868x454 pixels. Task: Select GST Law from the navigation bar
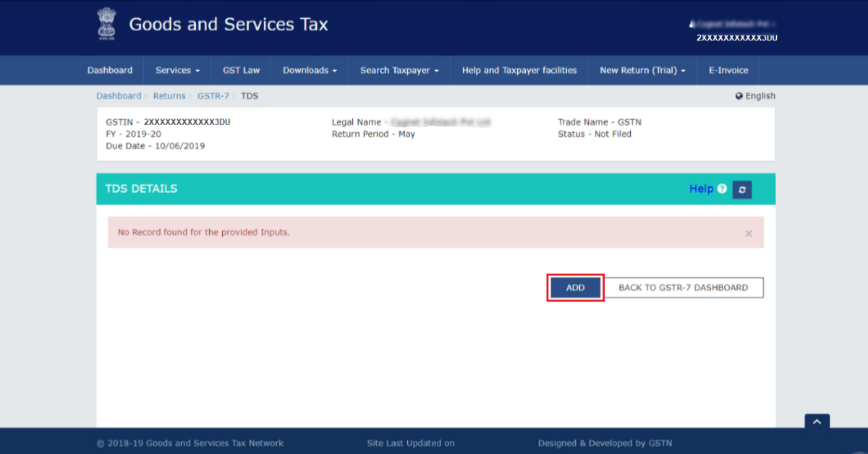(x=242, y=70)
